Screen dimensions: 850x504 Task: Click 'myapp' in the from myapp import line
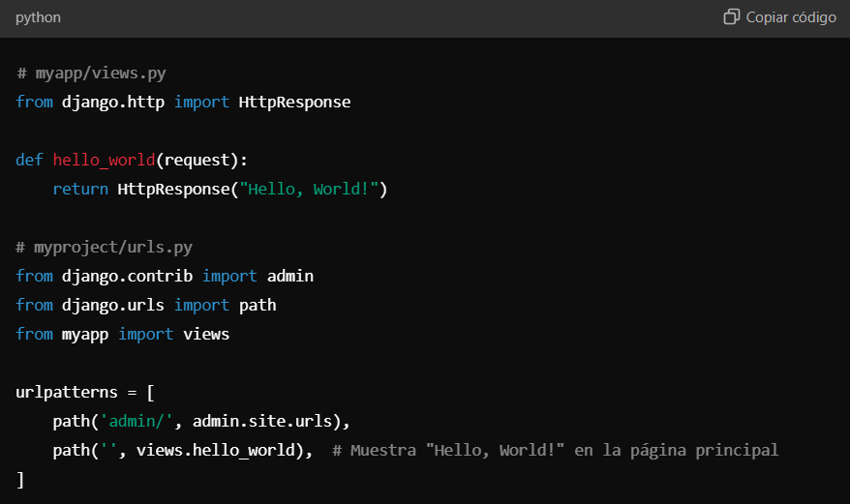click(x=85, y=335)
